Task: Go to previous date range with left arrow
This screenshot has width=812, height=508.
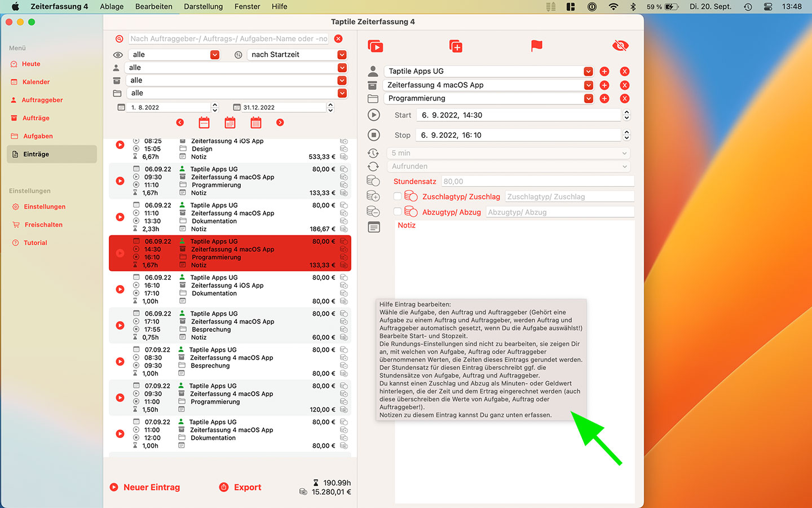Action: tap(180, 122)
